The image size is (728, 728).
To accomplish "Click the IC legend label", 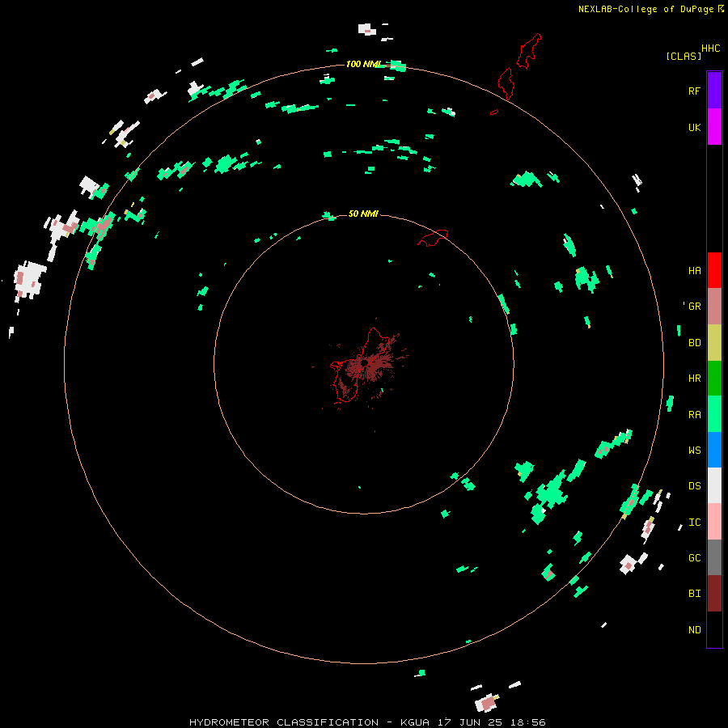I will (694, 523).
